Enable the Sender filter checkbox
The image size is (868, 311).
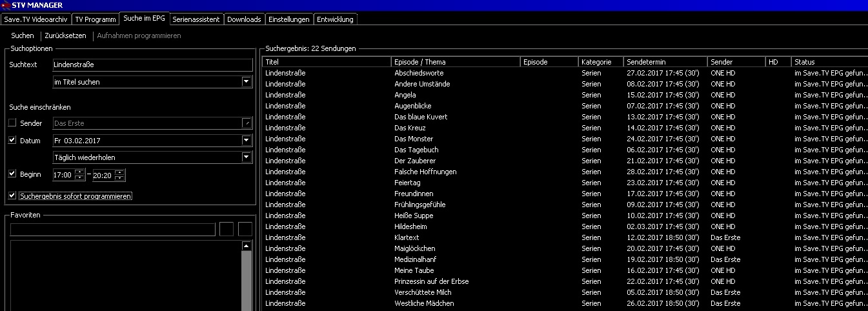point(12,123)
